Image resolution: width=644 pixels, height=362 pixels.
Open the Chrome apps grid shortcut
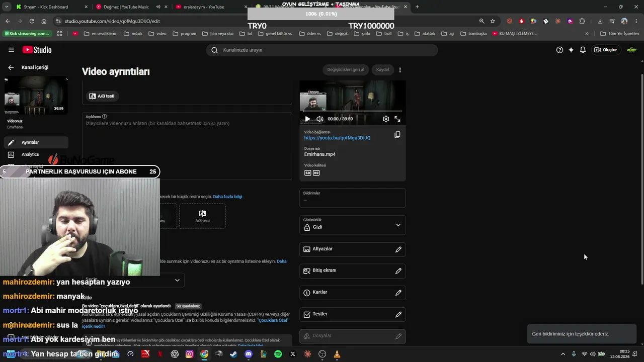60,34
